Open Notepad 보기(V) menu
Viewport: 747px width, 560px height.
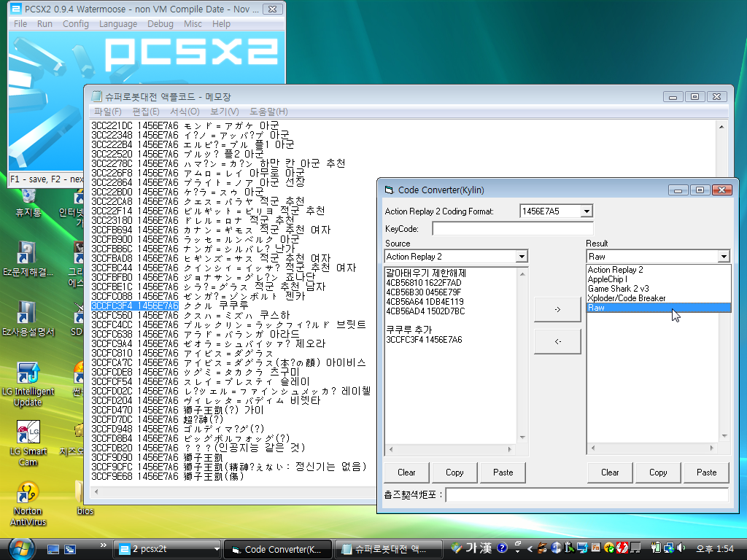pyautogui.click(x=225, y=112)
